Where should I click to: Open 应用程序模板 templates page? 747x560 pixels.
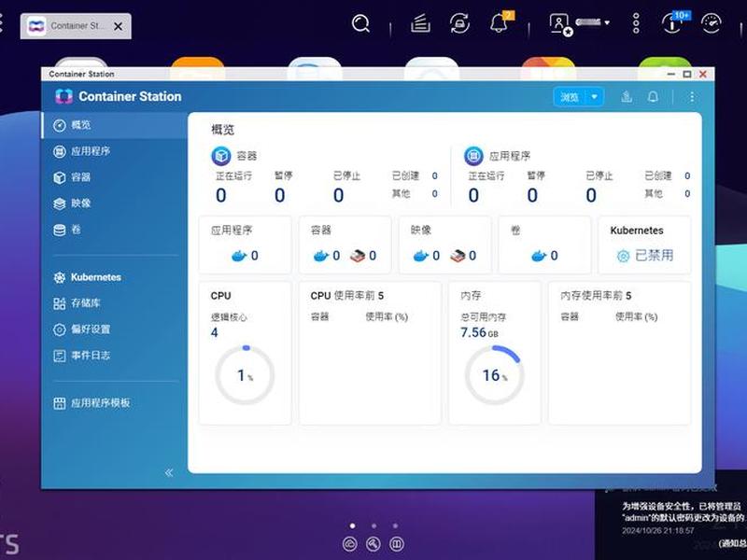coord(114,403)
